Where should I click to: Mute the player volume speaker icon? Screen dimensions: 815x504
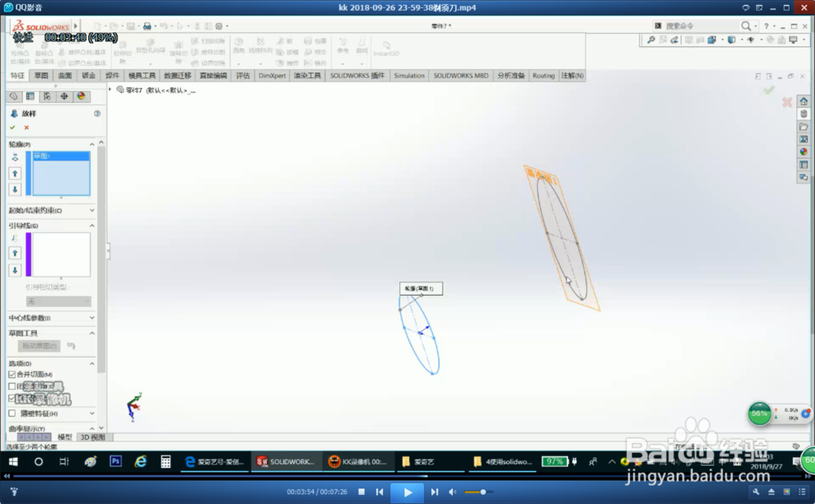point(452,492)
